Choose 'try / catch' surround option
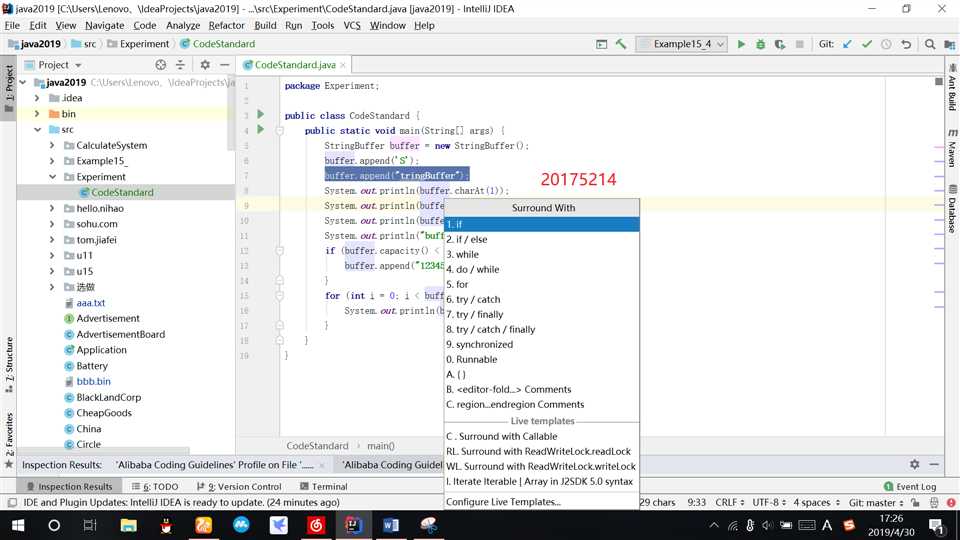The image size is (960, 540). coord(542,299)
